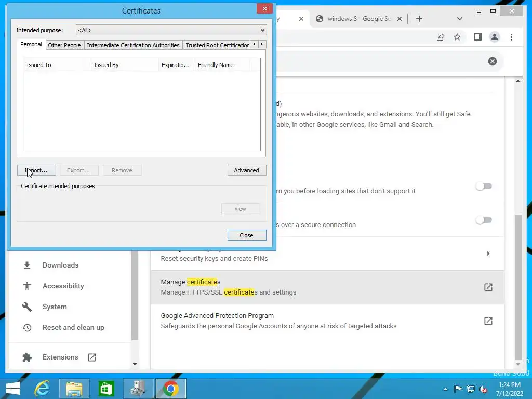
Task: Clear the settings search field
Action: click(493, 61)
